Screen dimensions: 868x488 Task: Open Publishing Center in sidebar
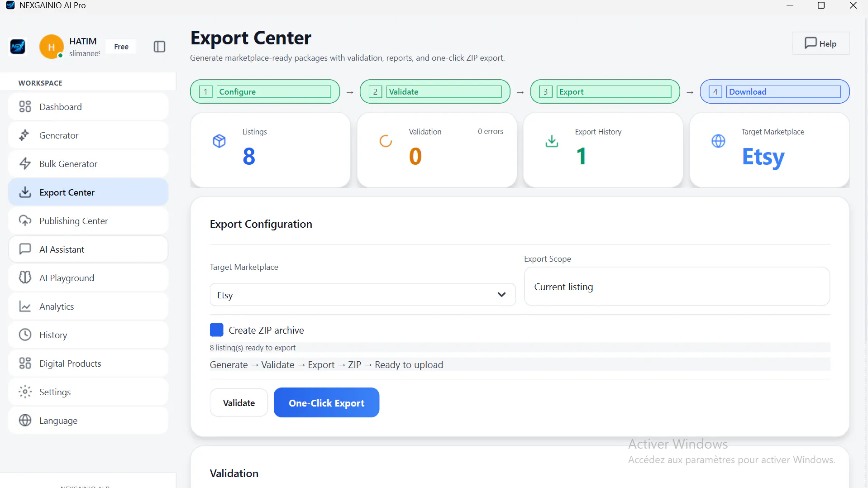tap(88, 220)
